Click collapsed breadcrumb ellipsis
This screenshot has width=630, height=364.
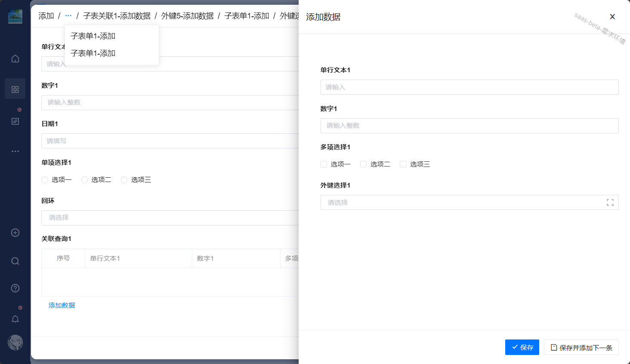(x=68, y=16)
